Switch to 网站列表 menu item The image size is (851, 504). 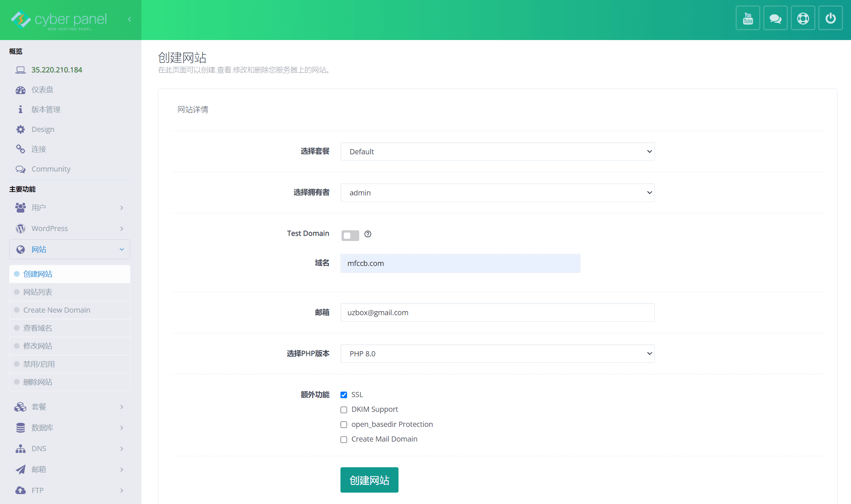point(38,292)
